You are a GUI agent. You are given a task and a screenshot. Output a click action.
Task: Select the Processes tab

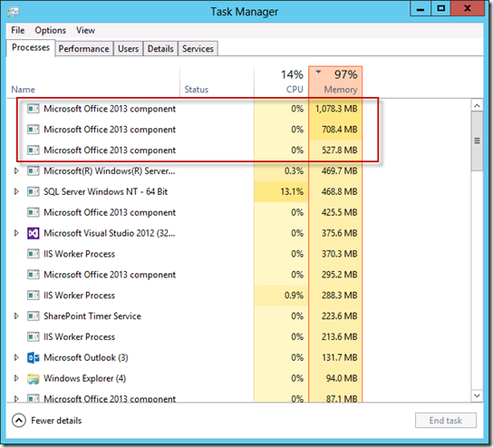[31, 48]
